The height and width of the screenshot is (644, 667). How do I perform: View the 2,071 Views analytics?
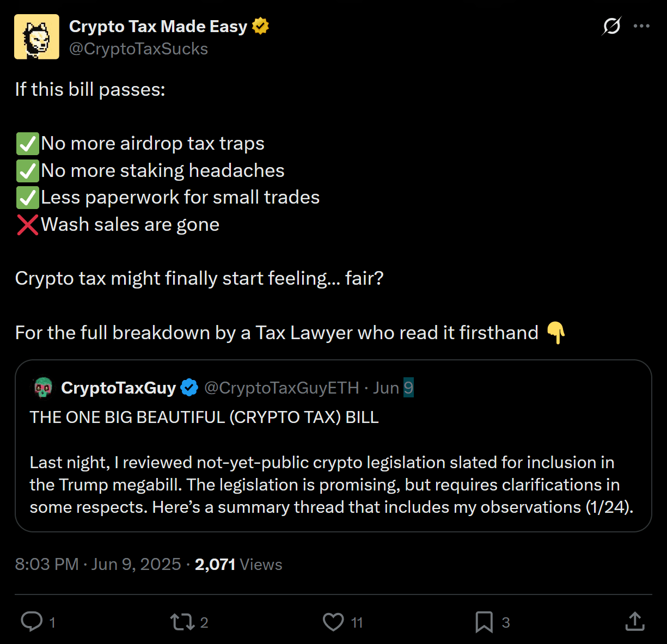238,564
